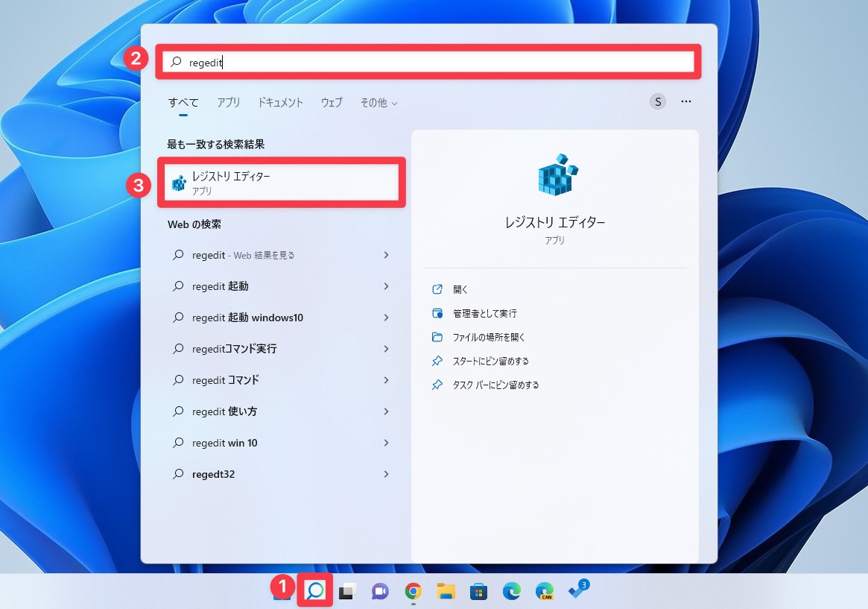Viewport: 868px width, 609px height.
Task: Click the open icon beside 開く
Action: pyautogui.click(x=437, y=289)
